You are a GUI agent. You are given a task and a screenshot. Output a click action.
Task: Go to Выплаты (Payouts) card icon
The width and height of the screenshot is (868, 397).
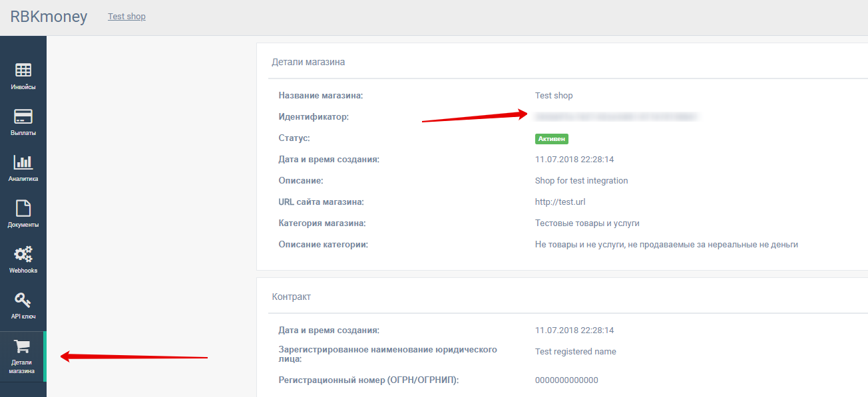pyautogui.click(x=23, y=116)
